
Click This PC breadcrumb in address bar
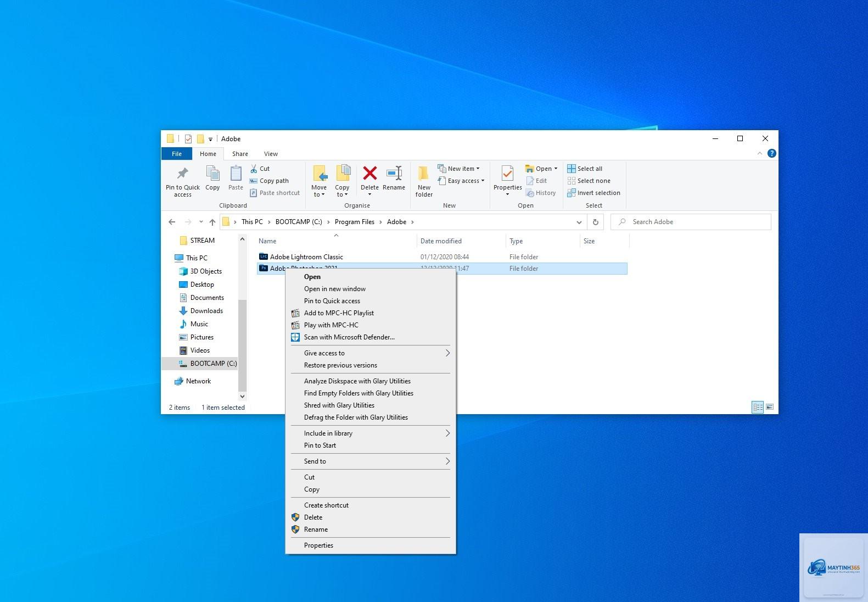pyautogui.click(x=252, y=222)
